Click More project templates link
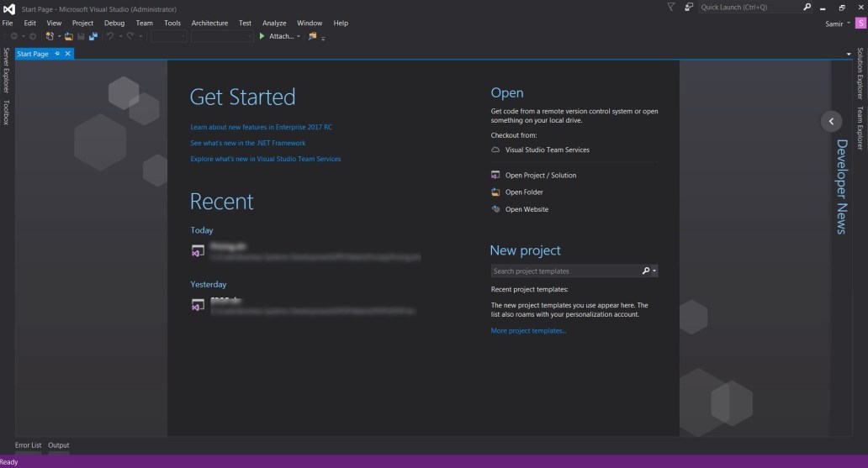868x468 pixels. 528,331
